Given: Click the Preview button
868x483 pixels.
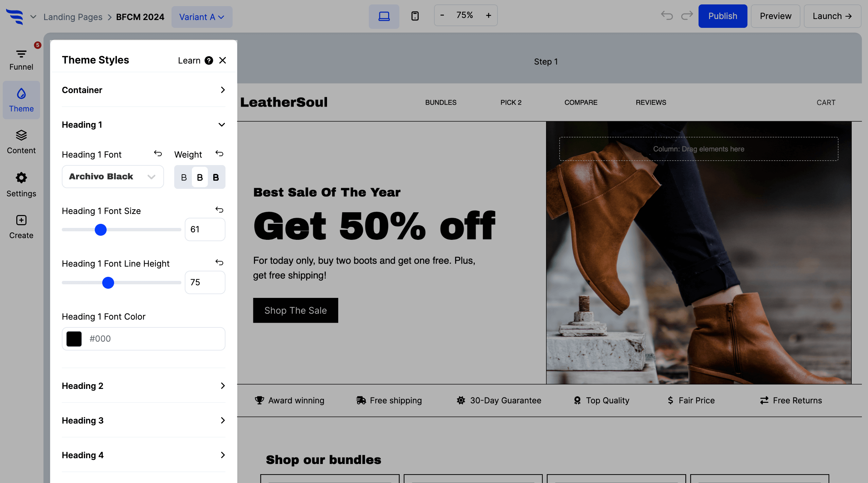Looking at the screenshot, I should point(775,16).
